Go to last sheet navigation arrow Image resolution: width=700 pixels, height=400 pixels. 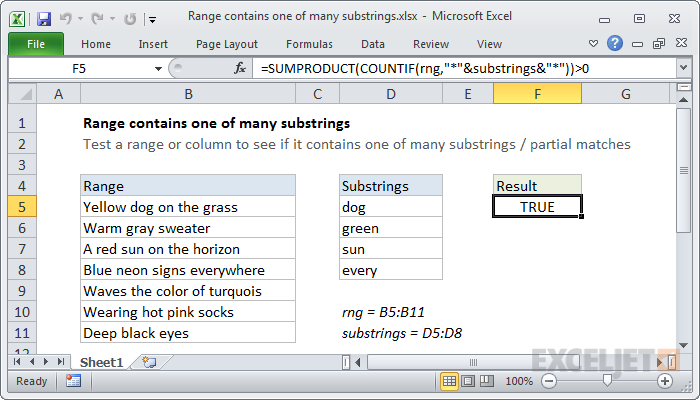pyautogui.click(x=61, y=362)
